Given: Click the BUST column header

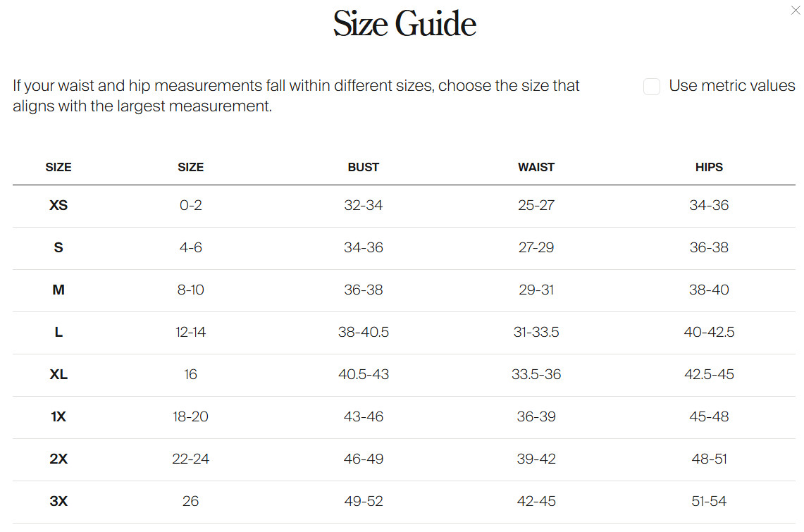Looking at the screenshot, I should (364, 168).
